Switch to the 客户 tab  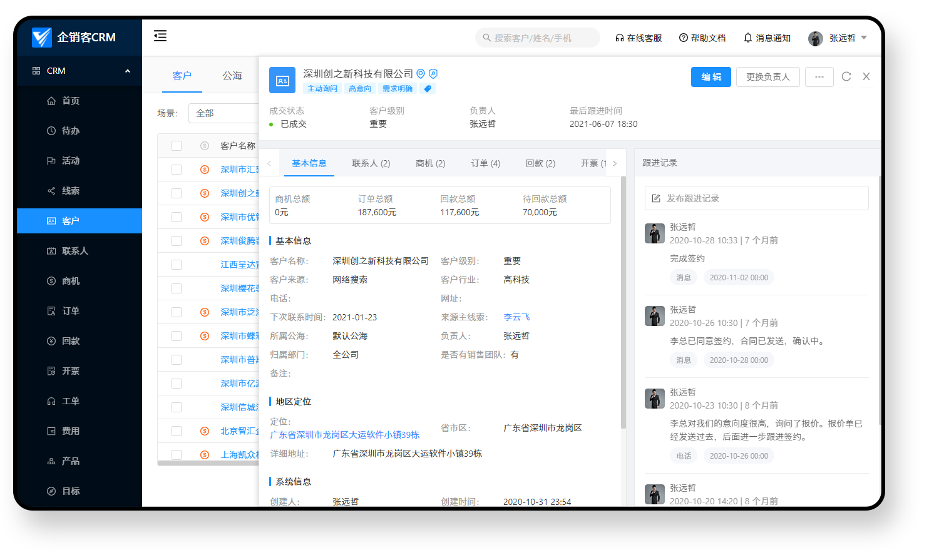click(x=182, y=76)
